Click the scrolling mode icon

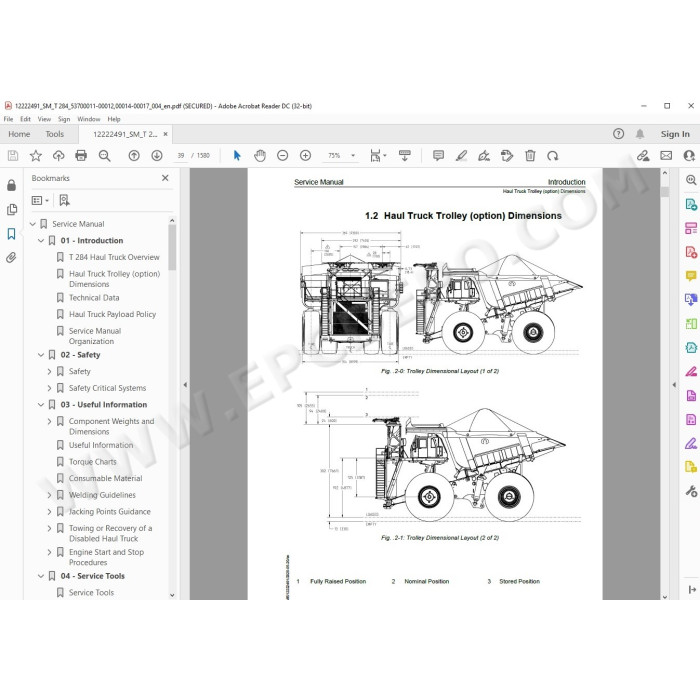pos(405,155)
